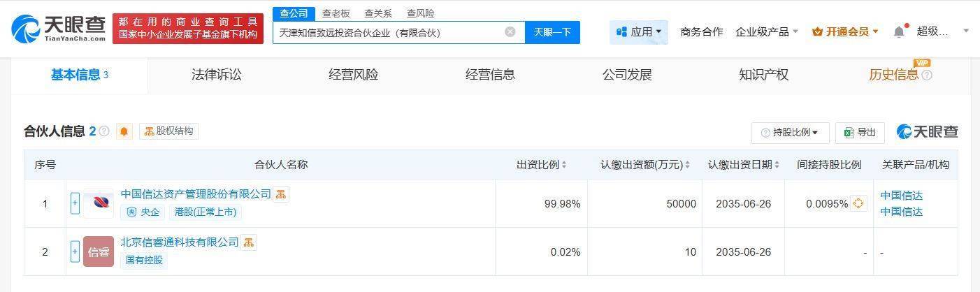
Task: Click the 天眼一下 search button
Action: 552,32
